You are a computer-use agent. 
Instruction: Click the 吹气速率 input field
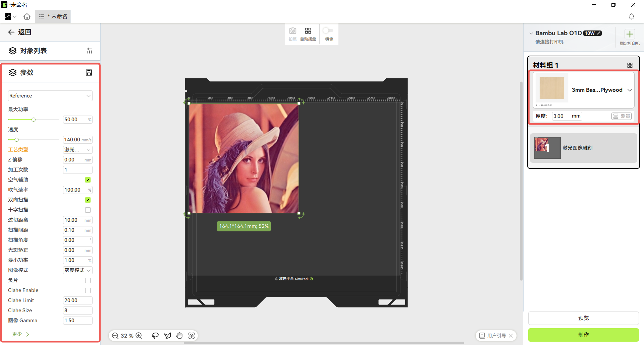[78, 190]
